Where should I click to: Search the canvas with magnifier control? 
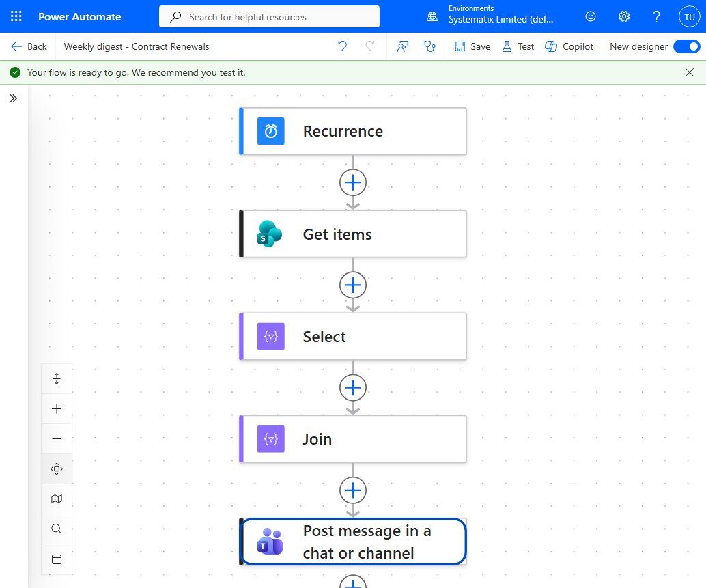click(56, 529)
